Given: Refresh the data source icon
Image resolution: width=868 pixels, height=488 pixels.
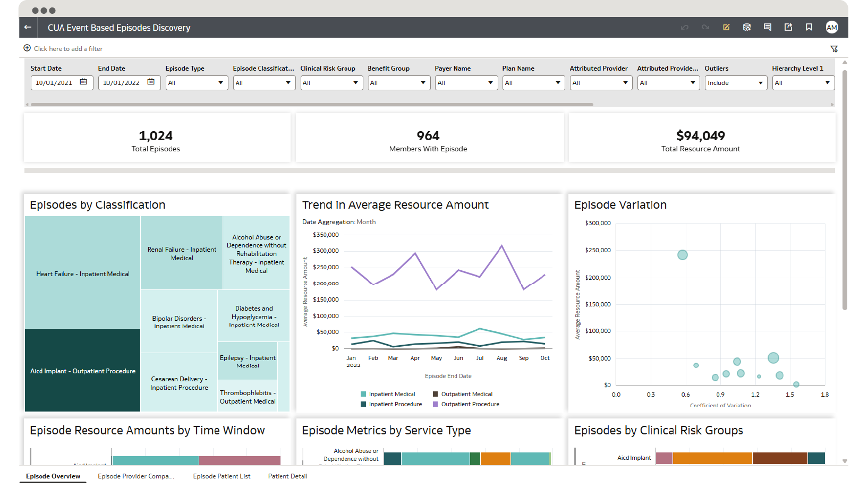Looking at the screenshot, I should pos(746,27).
